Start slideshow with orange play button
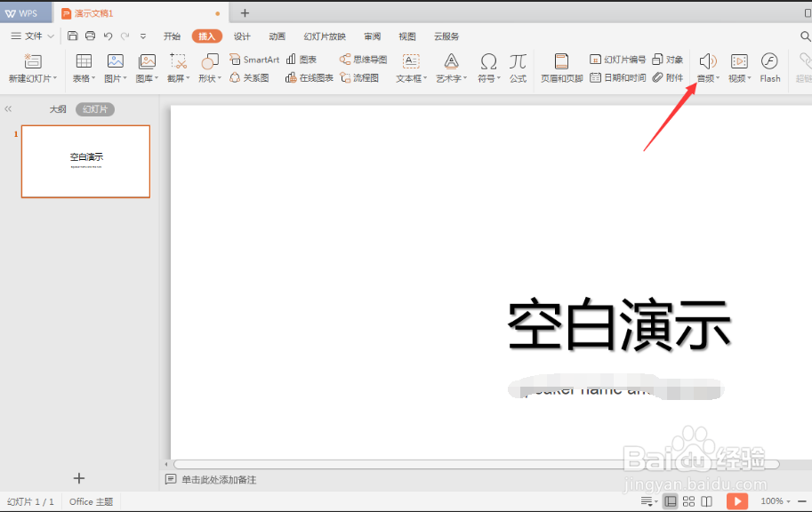Viewport: 812px width, 512px height. click(737, 501)
